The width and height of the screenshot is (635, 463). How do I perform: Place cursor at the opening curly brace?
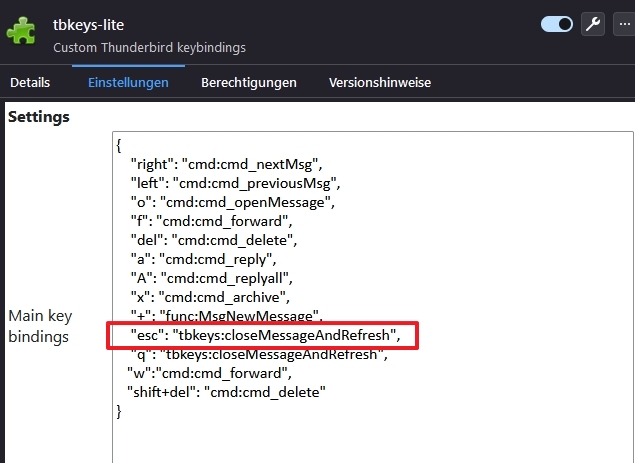tap(119, 145)
